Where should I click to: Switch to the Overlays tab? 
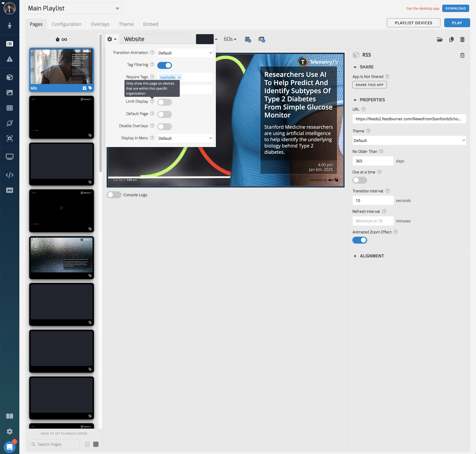coord(100,24)
